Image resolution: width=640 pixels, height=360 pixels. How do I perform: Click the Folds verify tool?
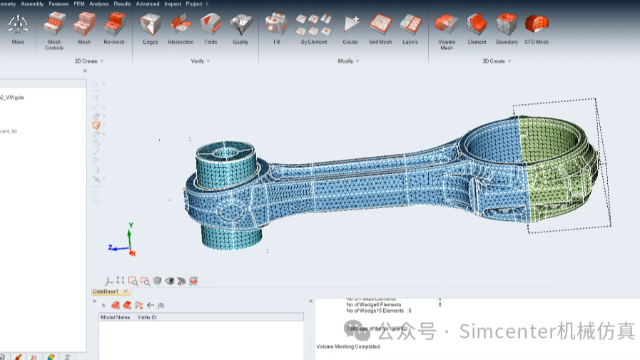pyautogui.click(x=211, y=29)
